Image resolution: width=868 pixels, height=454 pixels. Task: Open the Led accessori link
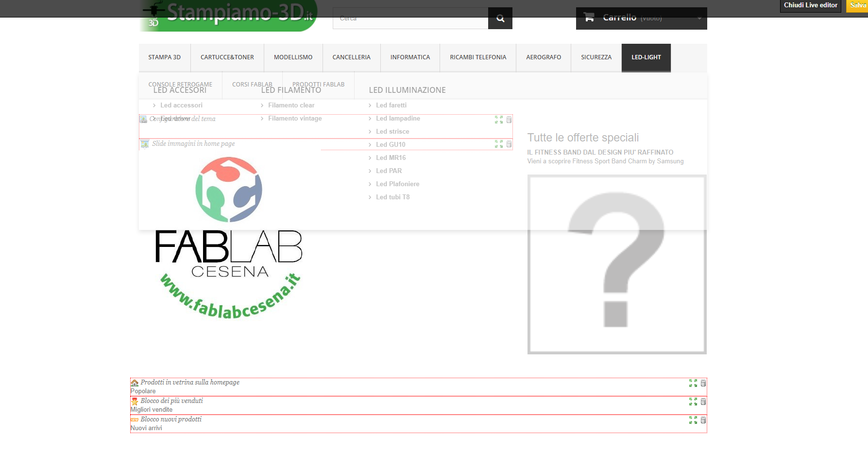[181, 105]
